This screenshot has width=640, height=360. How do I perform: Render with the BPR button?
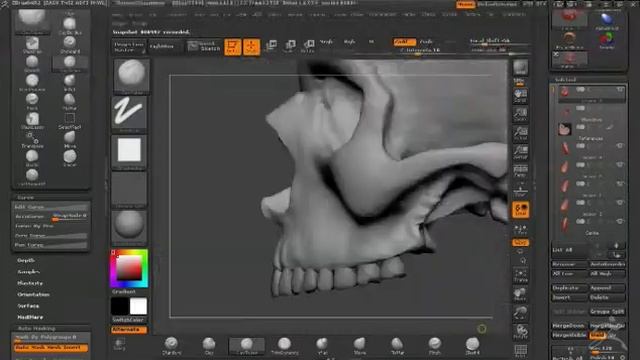click(x=520, y=68)
